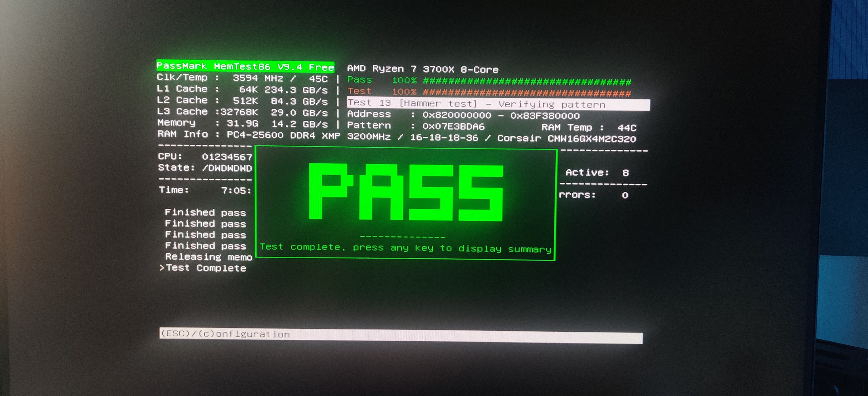This screenshot has width=868, height=396.
Task: Click the 'Releasing memo' log entry
Action: click(209, 257)
